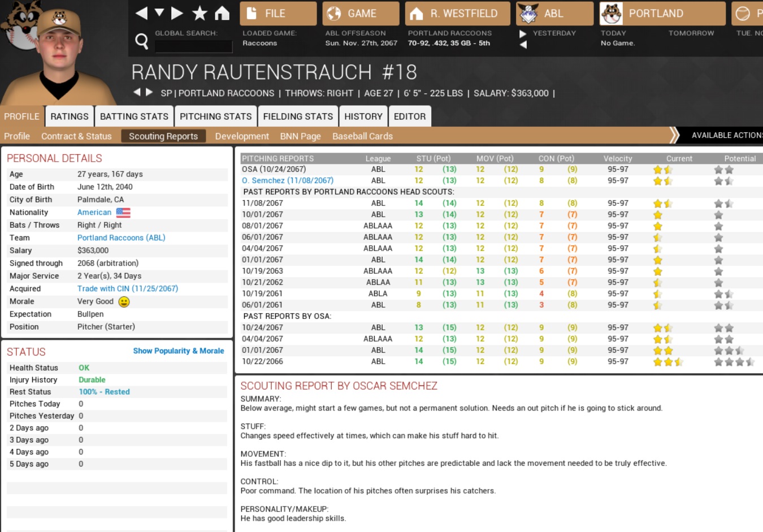Open the Contract & Status subpage
Viewport: 763px width, 532px height.
76,136
